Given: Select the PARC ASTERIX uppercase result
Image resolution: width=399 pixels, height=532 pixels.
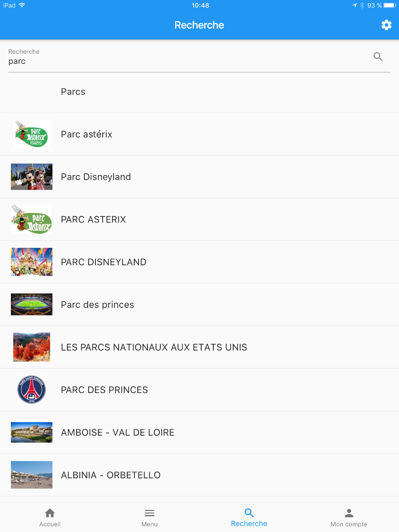Looking at the screenshot, I should (x=199, y=219).
